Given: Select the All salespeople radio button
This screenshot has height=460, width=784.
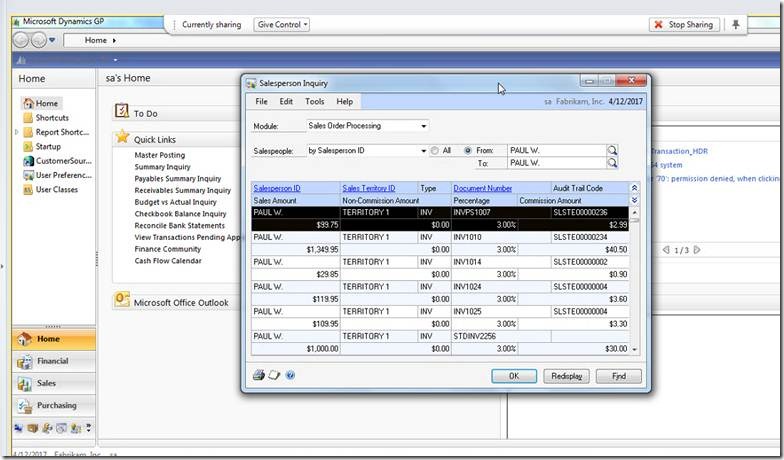Looking at the screenshot, I should [435, 151].
